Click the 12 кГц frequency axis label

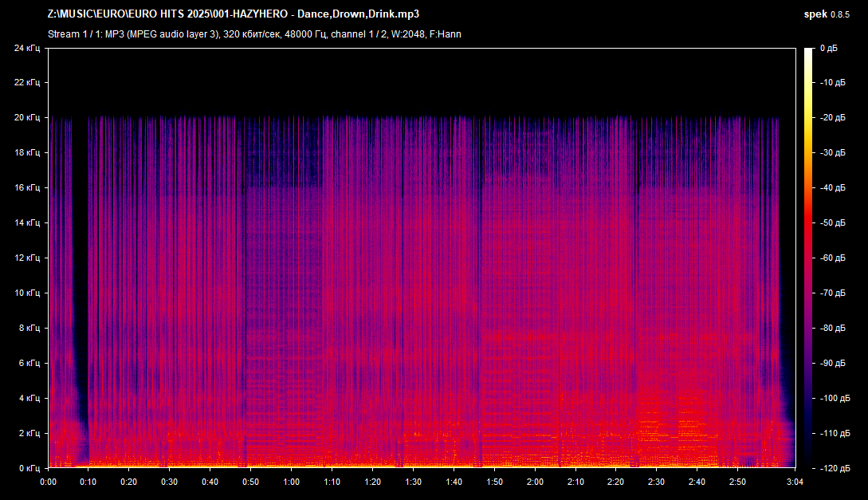coord(27,258)
